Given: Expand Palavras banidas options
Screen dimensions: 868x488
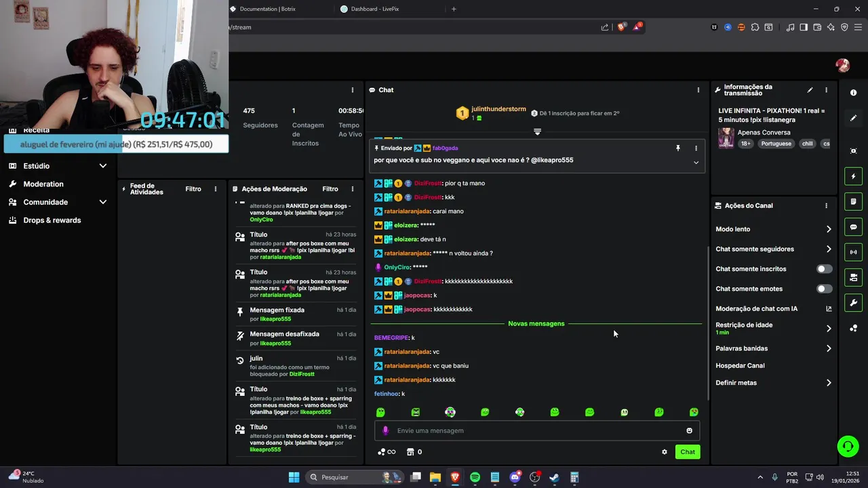Looking at the screenshot, I should pyautogui.click(x=829, y=348).
